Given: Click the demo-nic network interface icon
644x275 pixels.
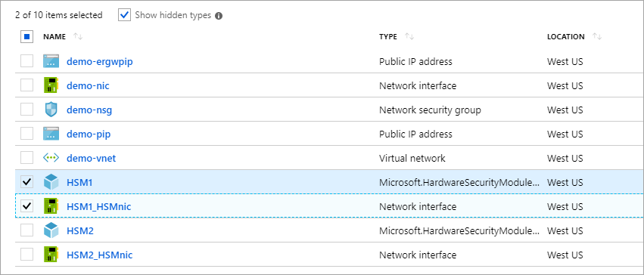Looking at the screenshot, I should (51, 85).
